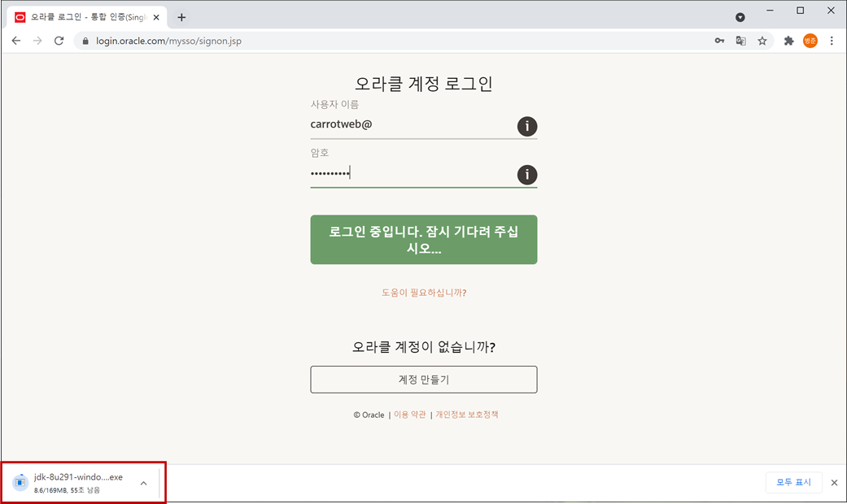The image size is (847, 504).
Task: Click the browser forward arrow
Action: tap(37, 41)
